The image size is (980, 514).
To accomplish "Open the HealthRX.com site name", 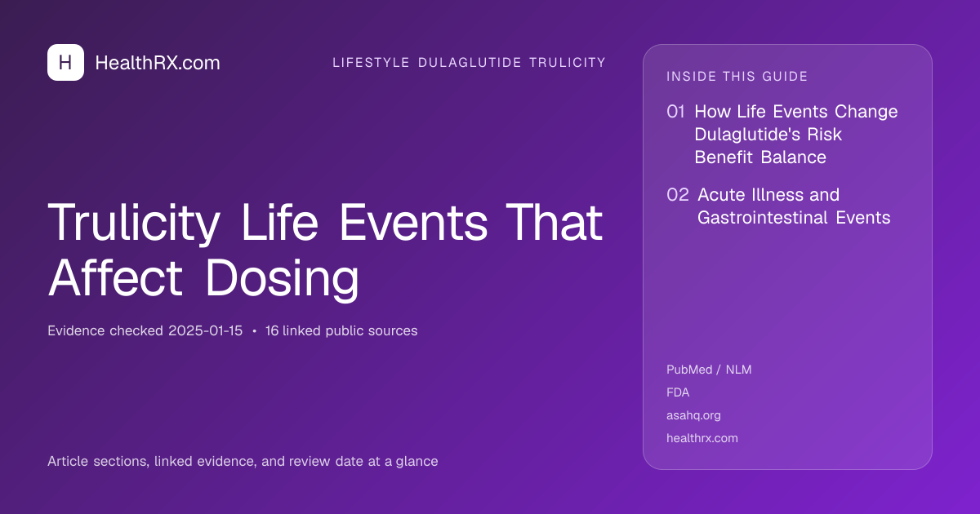I will (x=158, y=63).
